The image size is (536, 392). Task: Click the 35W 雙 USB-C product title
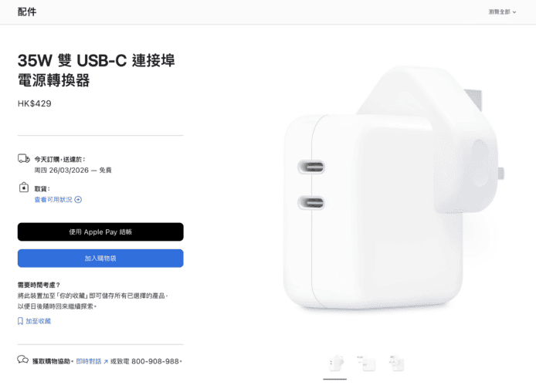click(97, 70)
